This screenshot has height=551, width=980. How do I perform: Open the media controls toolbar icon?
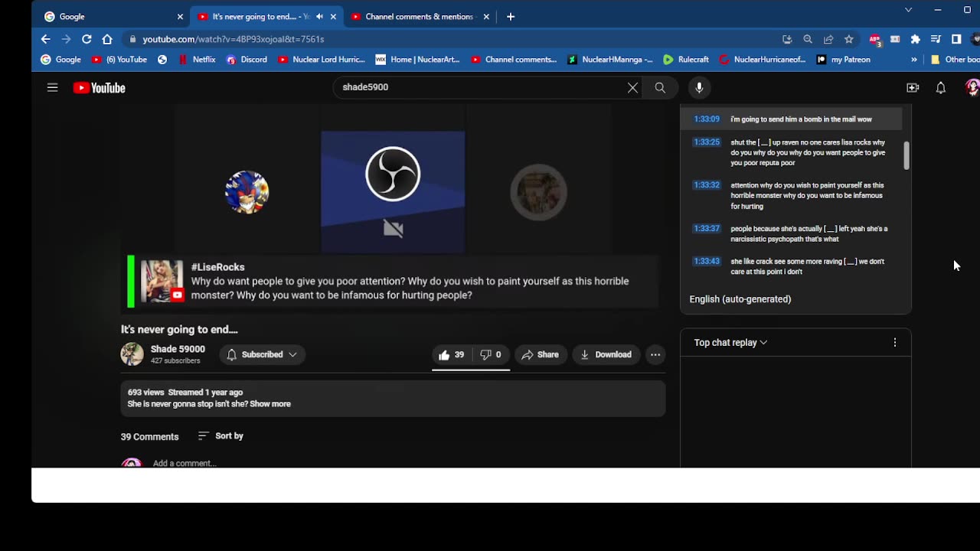pyautogui.click(x=936, y=39)
